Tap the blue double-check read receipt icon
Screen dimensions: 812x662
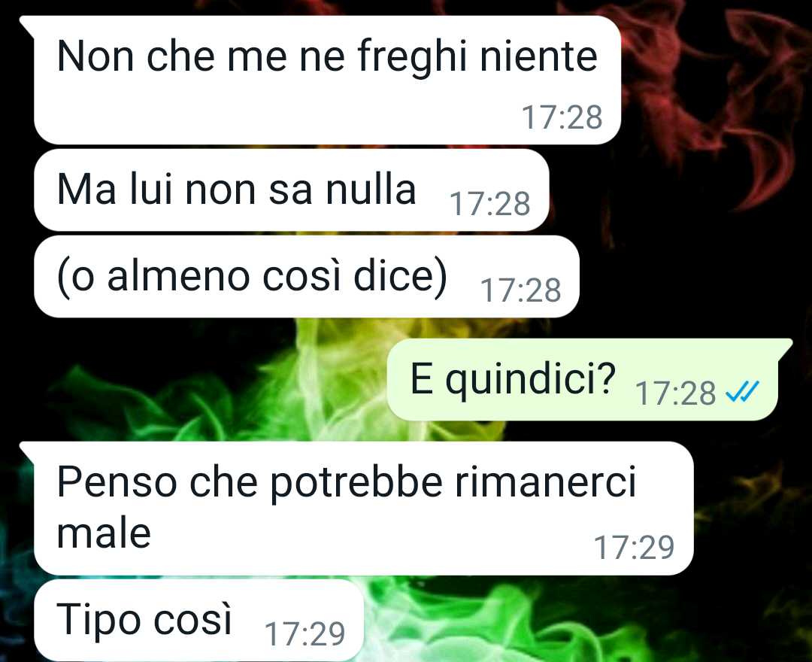742,392
